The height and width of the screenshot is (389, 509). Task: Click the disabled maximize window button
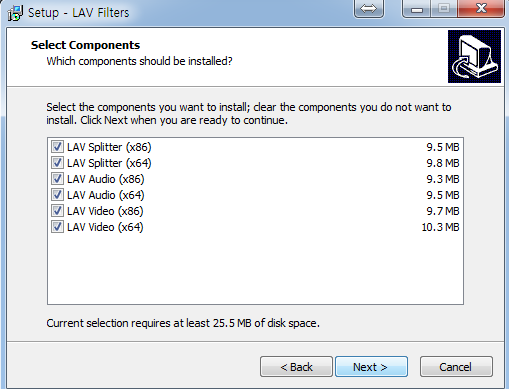coord(444,8)
